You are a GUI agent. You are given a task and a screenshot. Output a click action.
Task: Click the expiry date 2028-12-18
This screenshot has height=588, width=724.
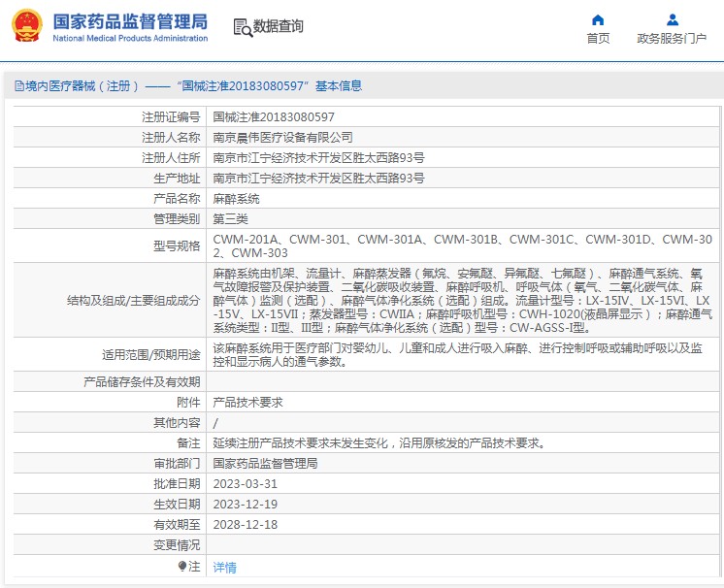pos(245,524)
